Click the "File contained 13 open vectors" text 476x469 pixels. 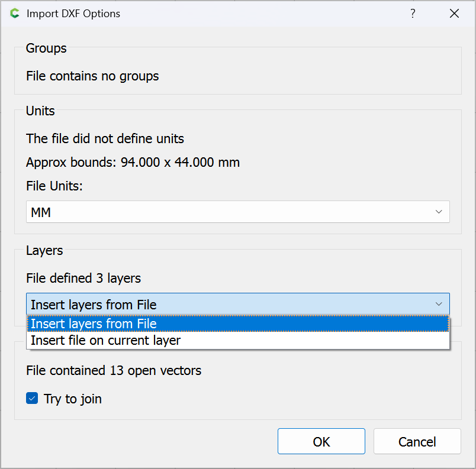coord(114,371)
